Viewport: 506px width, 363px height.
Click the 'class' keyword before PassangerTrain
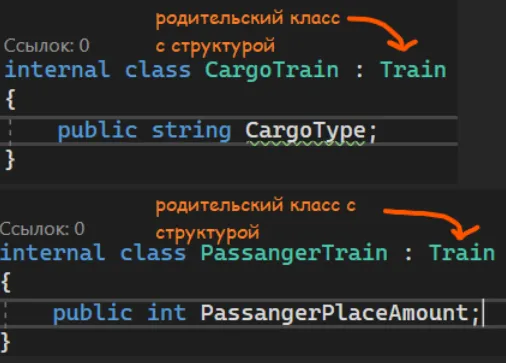[x=153, y=252]
